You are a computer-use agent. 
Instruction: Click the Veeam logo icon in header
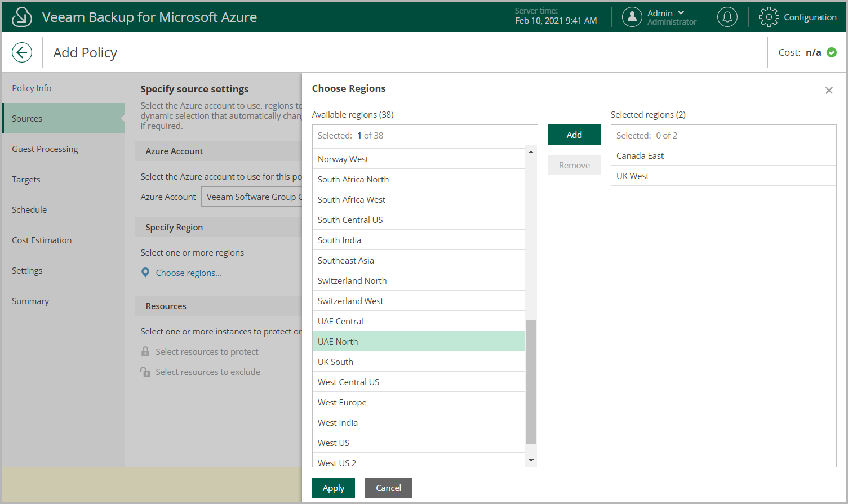22,17
